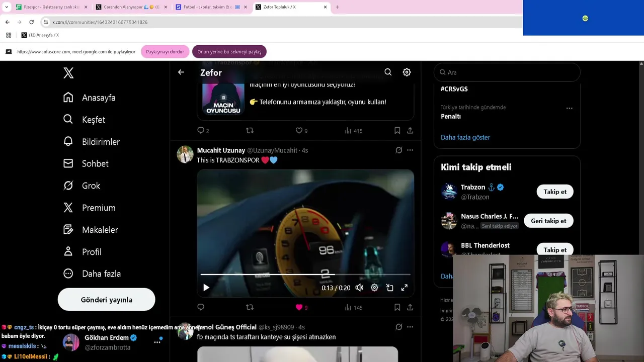This screenshot has width=644, height=362.
Task: Repost Mucahit Uzunay's post
Action: (250, 307)
